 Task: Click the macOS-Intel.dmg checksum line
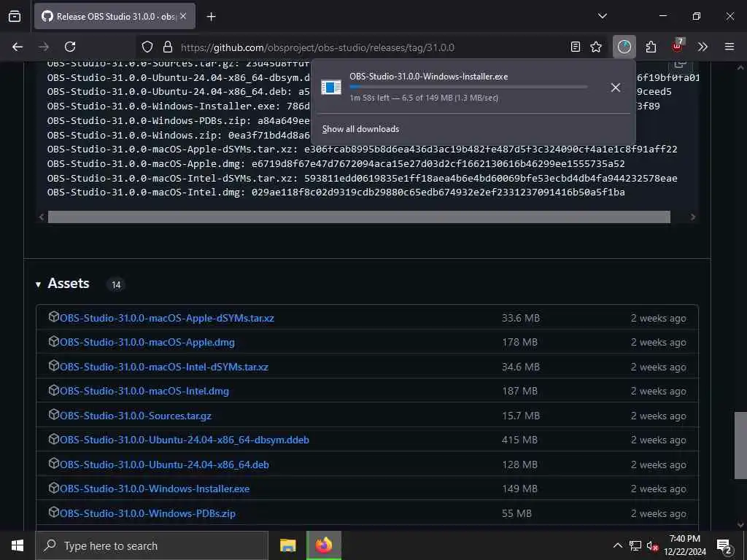click(x=336, y=192)
